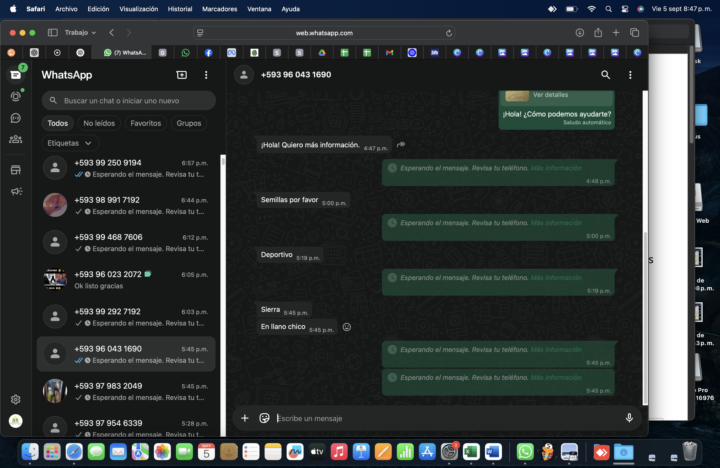Open Control Center in menu bar
Screen dimensions: 720x468
click(625, 9)
